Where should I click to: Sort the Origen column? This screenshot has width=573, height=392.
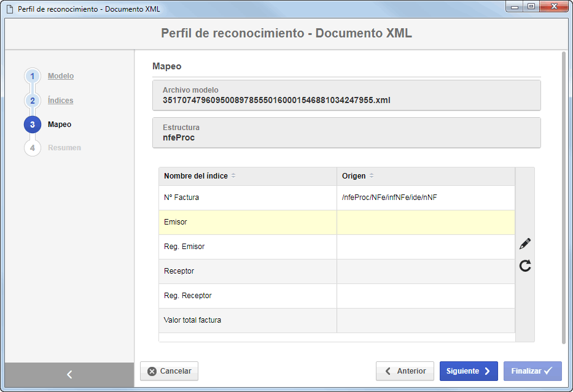click(372, 176)
